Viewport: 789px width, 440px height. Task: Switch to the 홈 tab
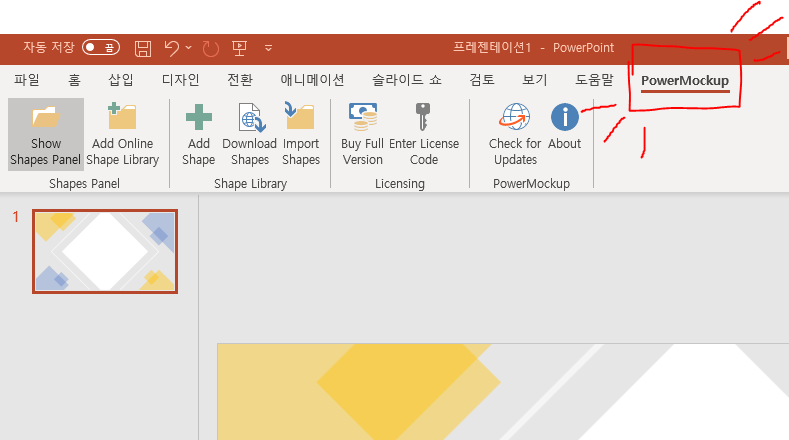74,80
